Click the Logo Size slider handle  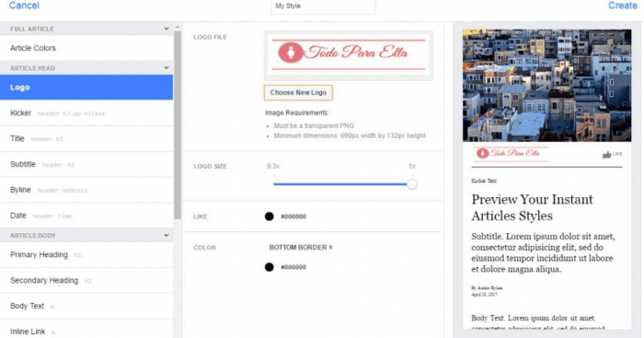tap(412, 184)
